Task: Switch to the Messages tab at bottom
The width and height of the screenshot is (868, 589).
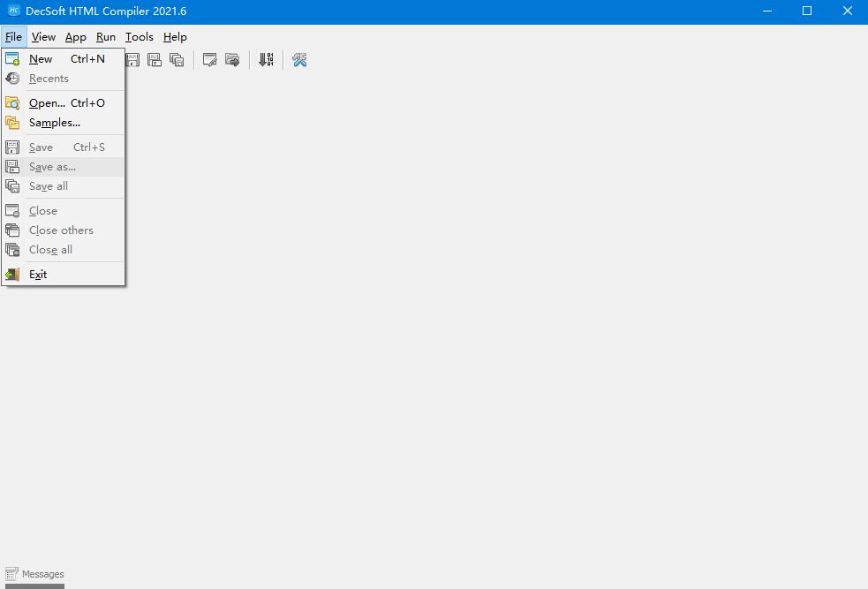Action: pos(34,574)
